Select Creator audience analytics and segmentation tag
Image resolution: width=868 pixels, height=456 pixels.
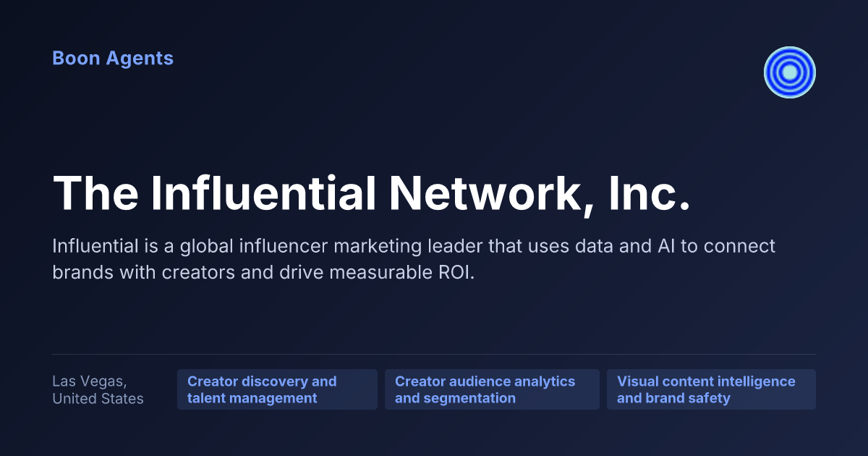point(492,389)
